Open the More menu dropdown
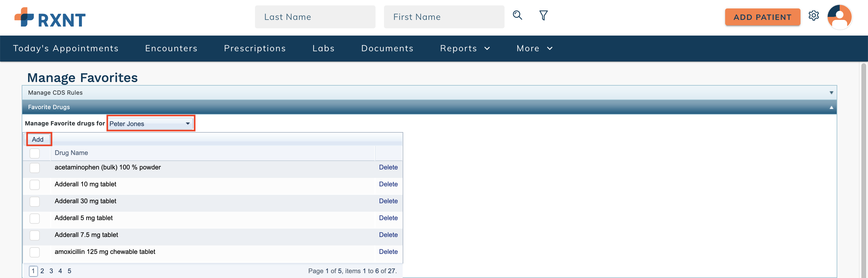The height and width of the screenshot is (278, 868). (x=534, y=49)
